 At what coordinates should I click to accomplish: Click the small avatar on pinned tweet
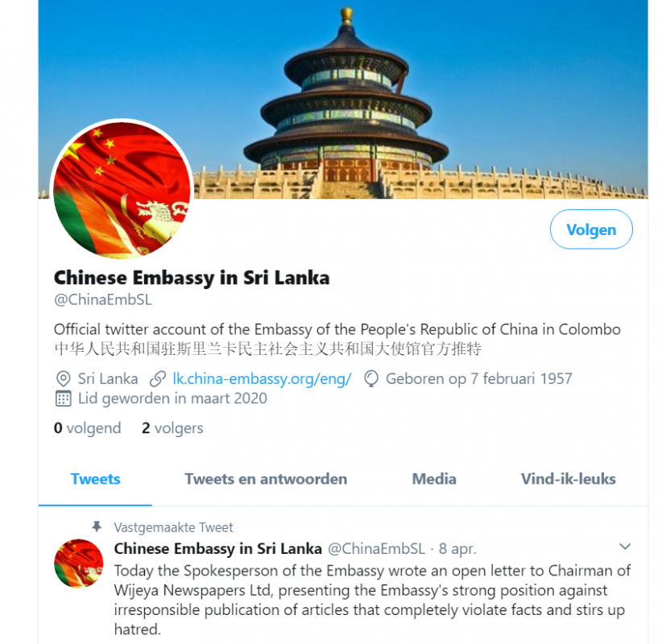(79, 563)
